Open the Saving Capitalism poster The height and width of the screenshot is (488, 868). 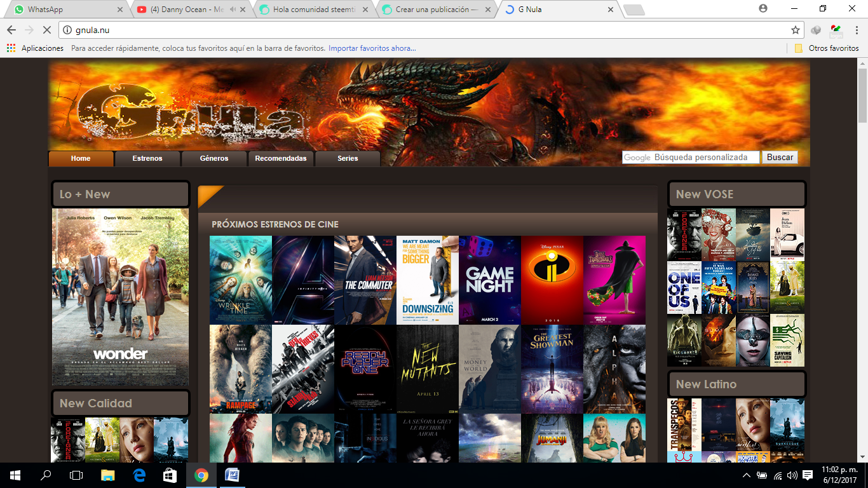click(x=787, y=341)
